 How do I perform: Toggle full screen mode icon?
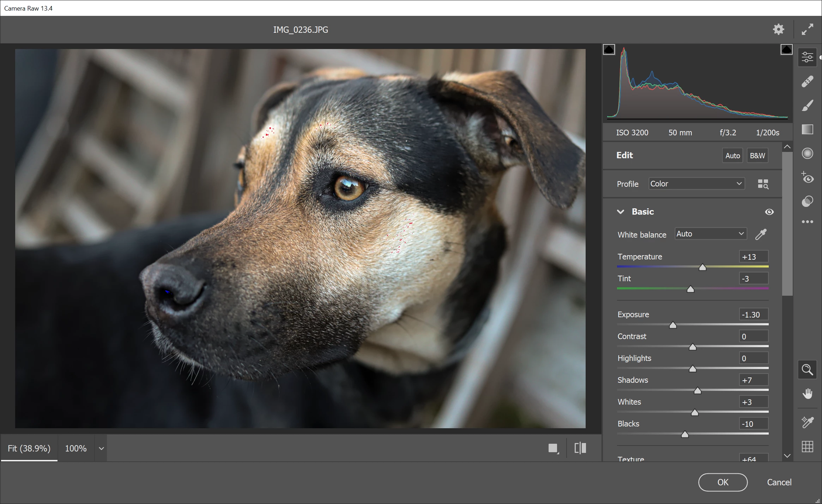pyautogui.click(x=807, y=29)
